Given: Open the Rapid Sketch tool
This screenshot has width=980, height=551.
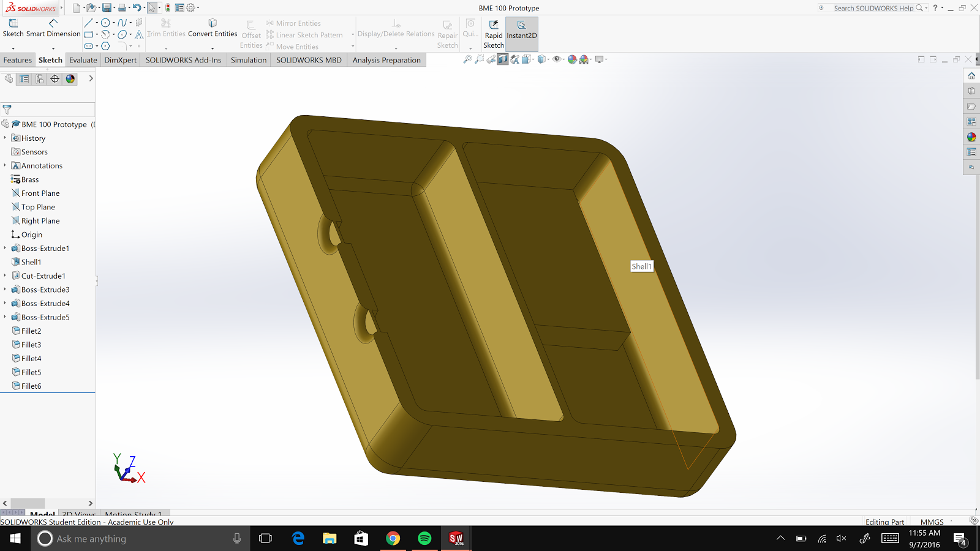Looking at the screenshot, I should (494, 34).
